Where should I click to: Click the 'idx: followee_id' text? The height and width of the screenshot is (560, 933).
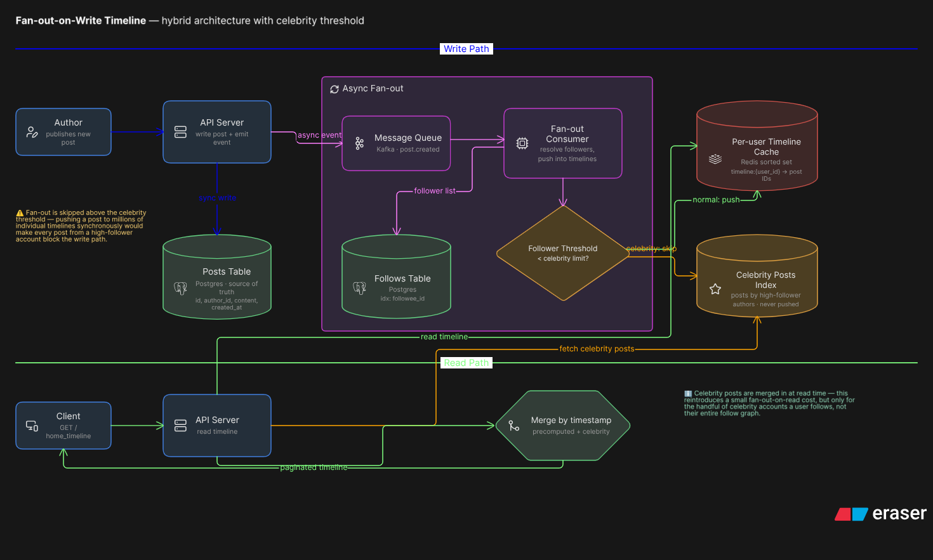[x=402, y=299]
